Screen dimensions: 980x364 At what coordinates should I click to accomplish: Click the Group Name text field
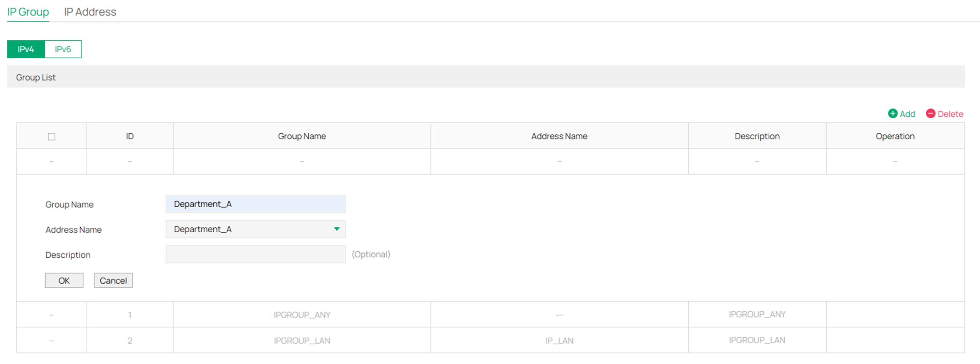pos(255,204)
